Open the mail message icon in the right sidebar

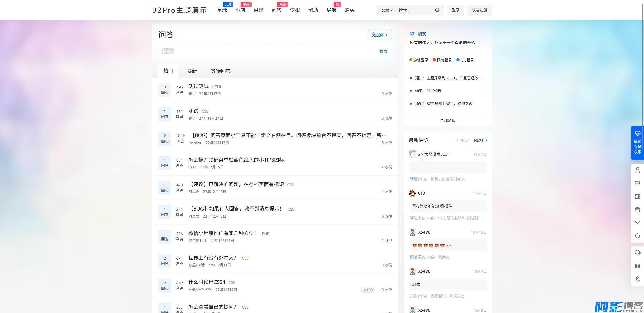(637, 223)
